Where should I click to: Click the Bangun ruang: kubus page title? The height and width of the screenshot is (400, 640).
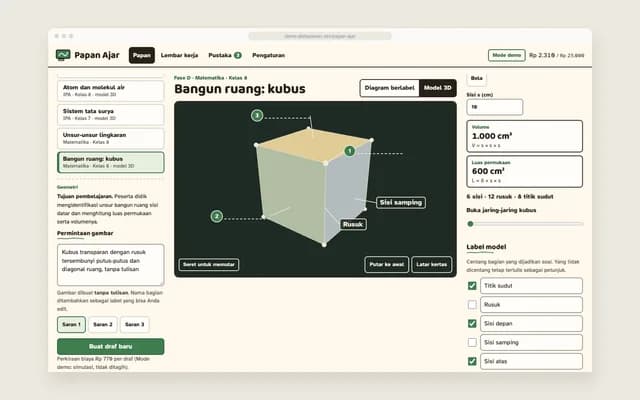[x=240, y=89]
